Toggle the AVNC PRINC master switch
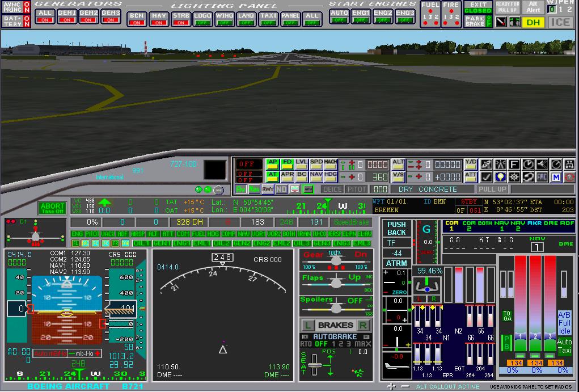Viewport: 579px width, 392px height. (16, 7)
